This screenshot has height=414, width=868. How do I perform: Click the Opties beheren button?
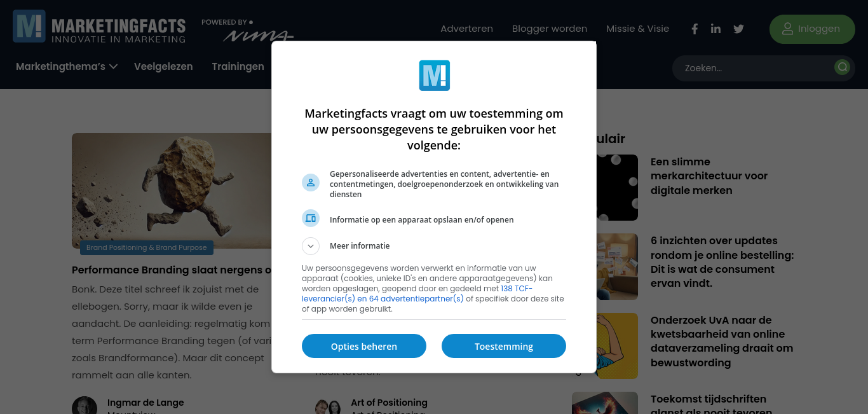pos(364,346)
